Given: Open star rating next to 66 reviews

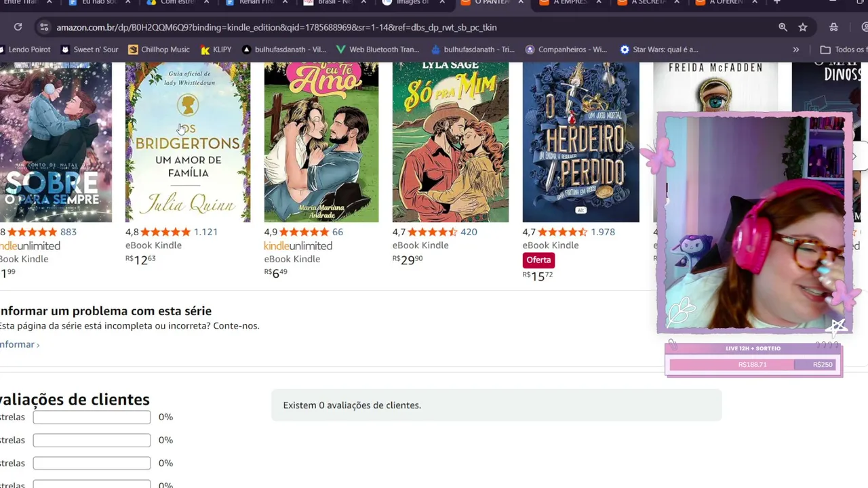Looking at the screenshot, I should click(x=304, y=232).
